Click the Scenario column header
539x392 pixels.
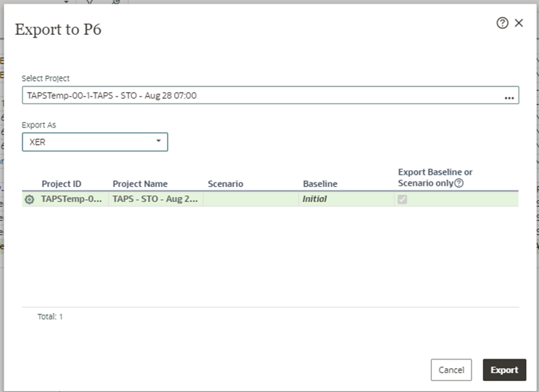(225, 184)
